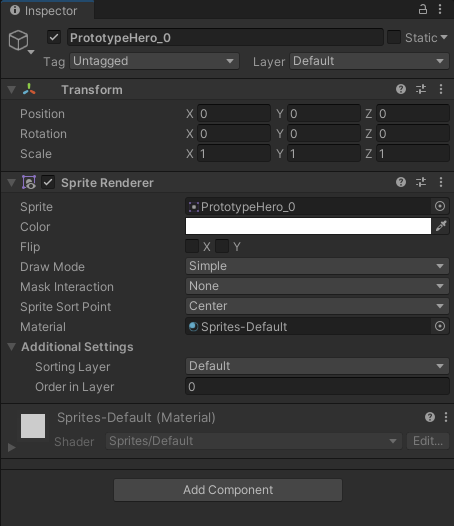Click the Scale Y field
The image size is (454, 526).
click(x=324, y=153)
